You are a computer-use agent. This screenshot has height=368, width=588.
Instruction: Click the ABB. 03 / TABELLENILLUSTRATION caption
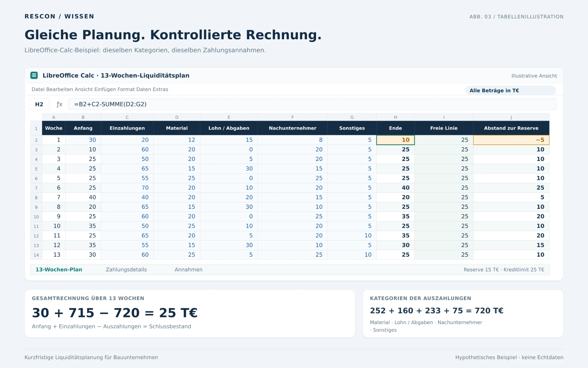pos(516,17)
